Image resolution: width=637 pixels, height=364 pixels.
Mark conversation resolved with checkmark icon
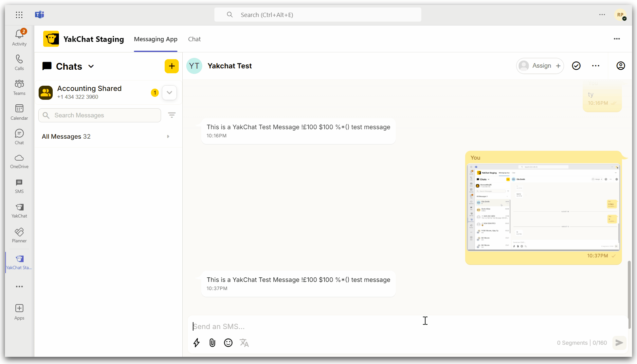576,66
